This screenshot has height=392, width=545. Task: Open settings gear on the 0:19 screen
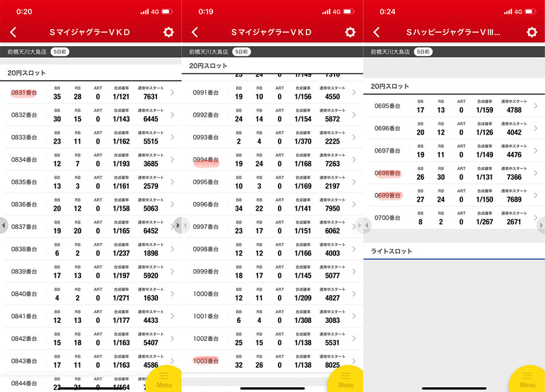350,33
